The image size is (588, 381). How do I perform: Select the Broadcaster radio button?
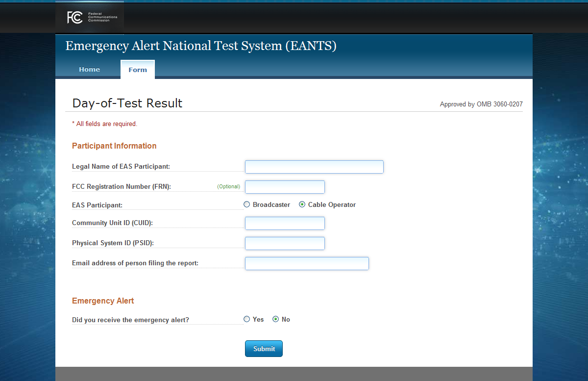tap(247, 204)
